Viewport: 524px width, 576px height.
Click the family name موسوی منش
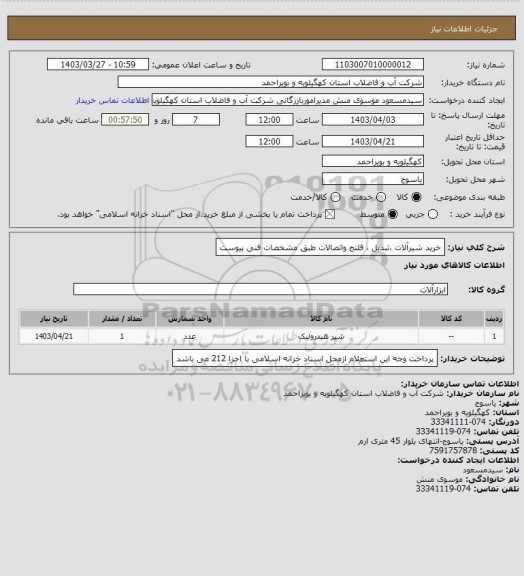click(439, 479)
